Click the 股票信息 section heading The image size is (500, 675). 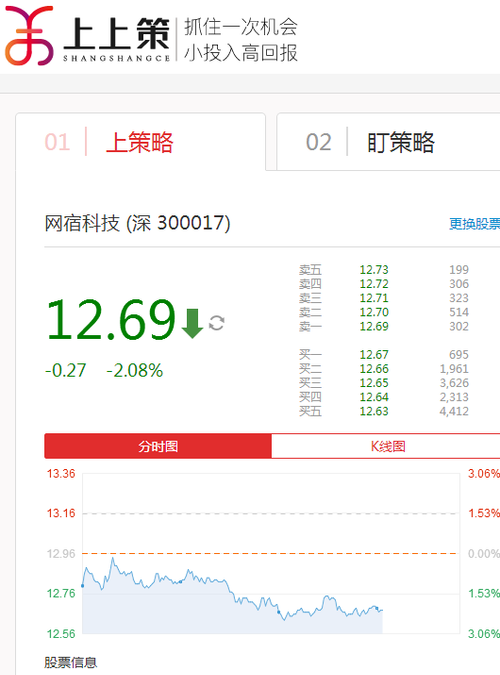[x=71, y=662]
